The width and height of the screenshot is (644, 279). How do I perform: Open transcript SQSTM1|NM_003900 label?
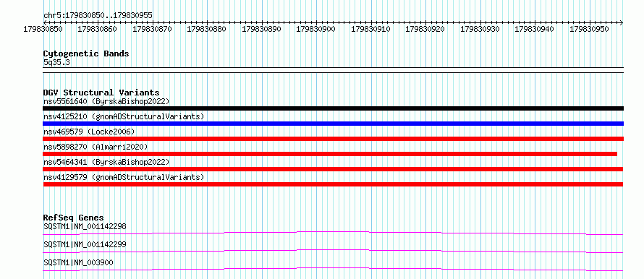[78, 262]
